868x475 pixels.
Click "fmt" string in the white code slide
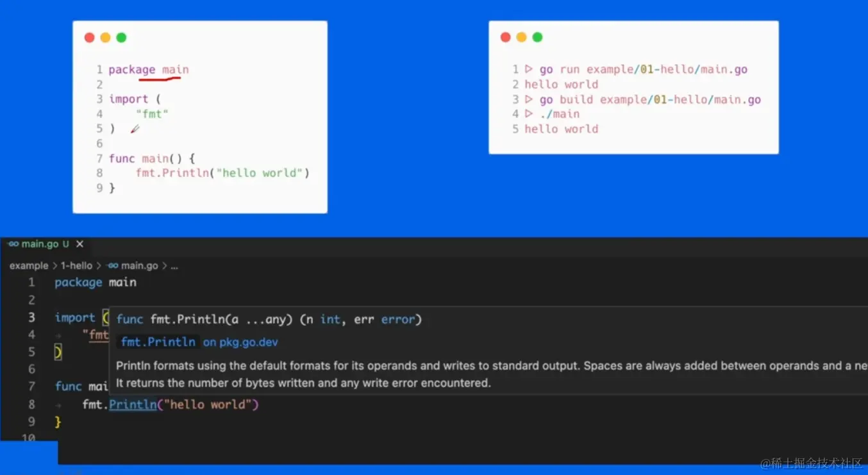click(152, 114)
